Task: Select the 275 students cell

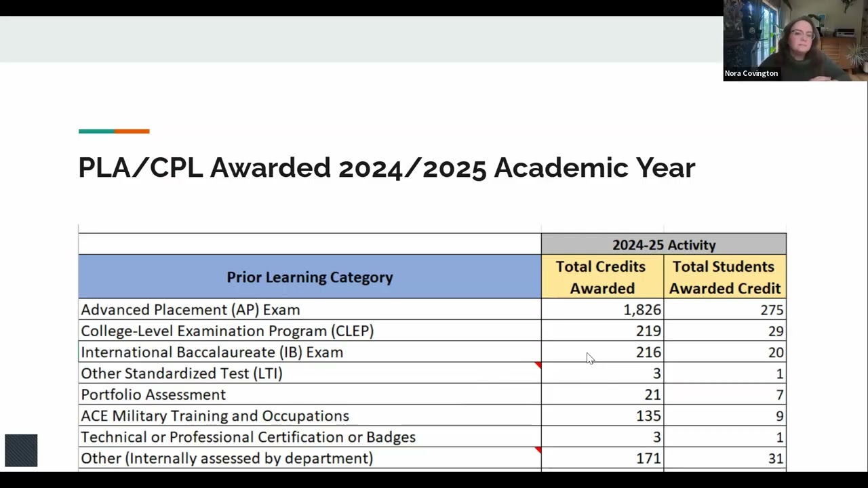Action: (x=725, y=310)
